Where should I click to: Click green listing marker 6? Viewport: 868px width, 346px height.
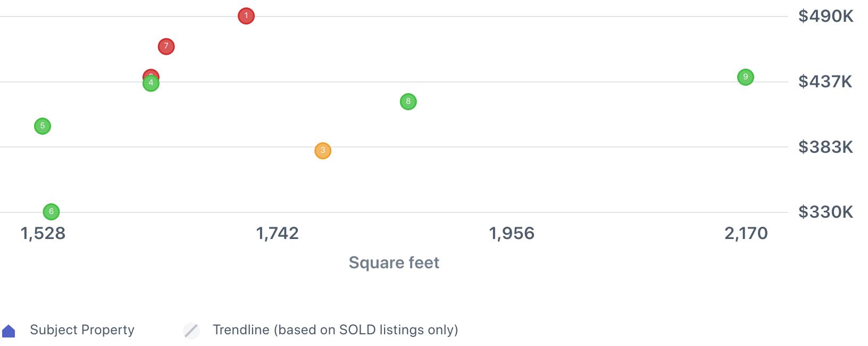(51, 212)
